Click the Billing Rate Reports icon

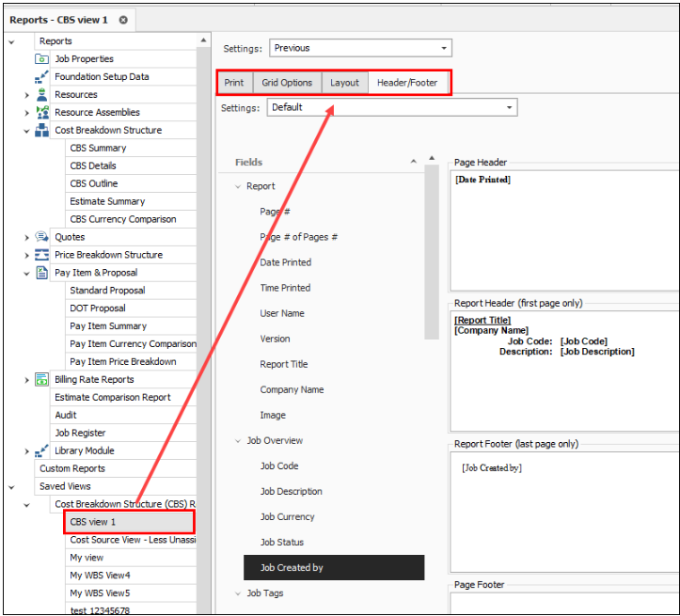click(42, 380)
